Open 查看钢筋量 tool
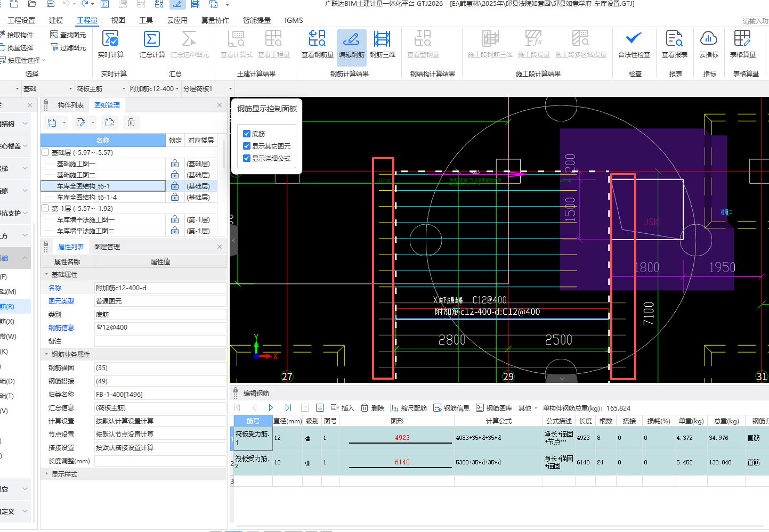769x532 pixels. pos(317,44)
